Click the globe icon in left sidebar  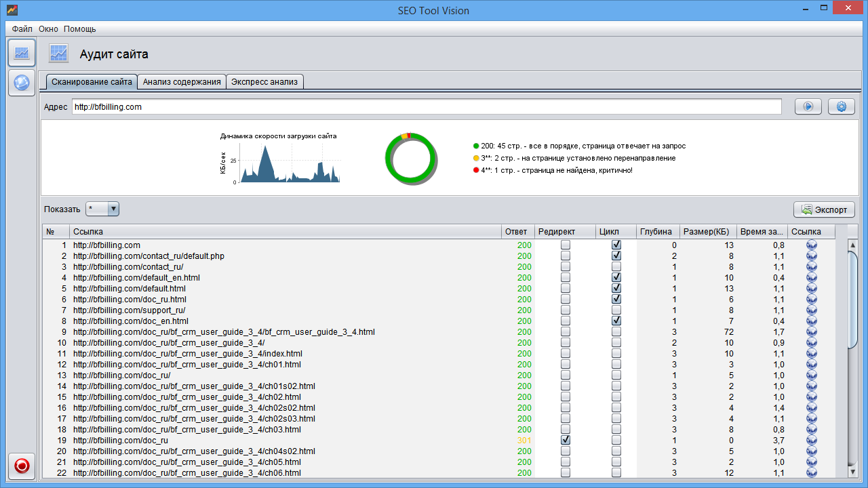pyautogui.click(x=22, y=83)
